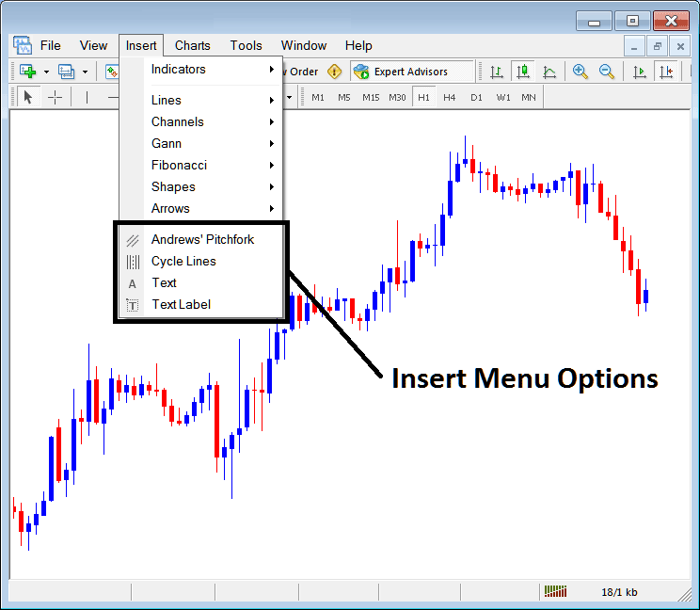Open the Tools menu

[246, 45]
